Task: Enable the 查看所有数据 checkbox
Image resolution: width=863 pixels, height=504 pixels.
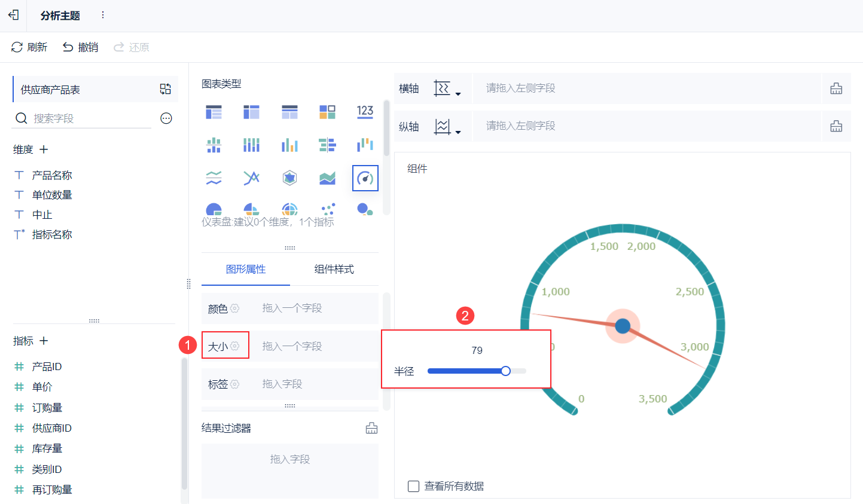Action: coord(413,486)
